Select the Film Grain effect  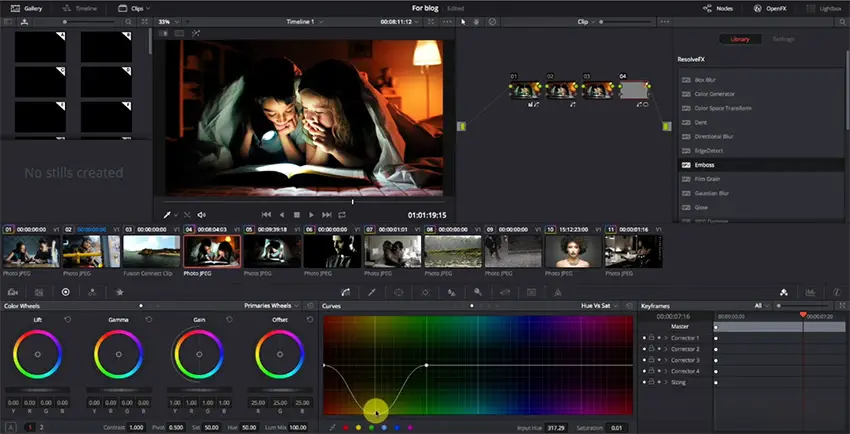pos(761,179)
